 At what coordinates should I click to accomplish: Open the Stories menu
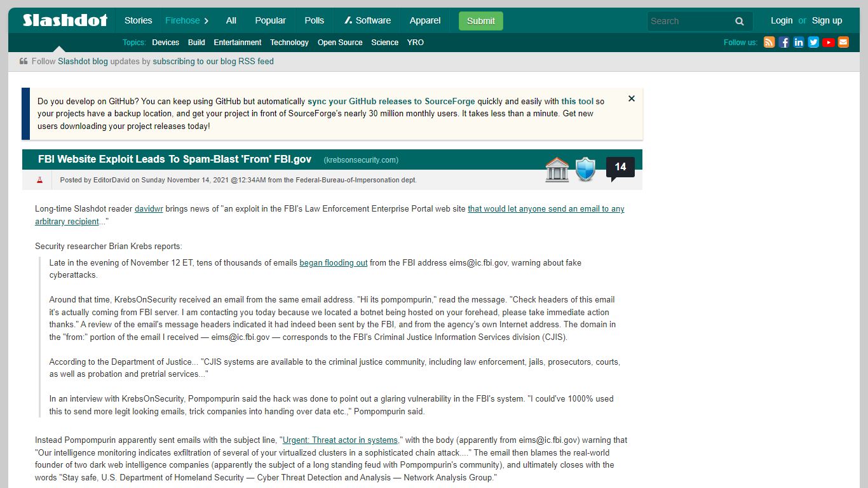tap(138, 20)
